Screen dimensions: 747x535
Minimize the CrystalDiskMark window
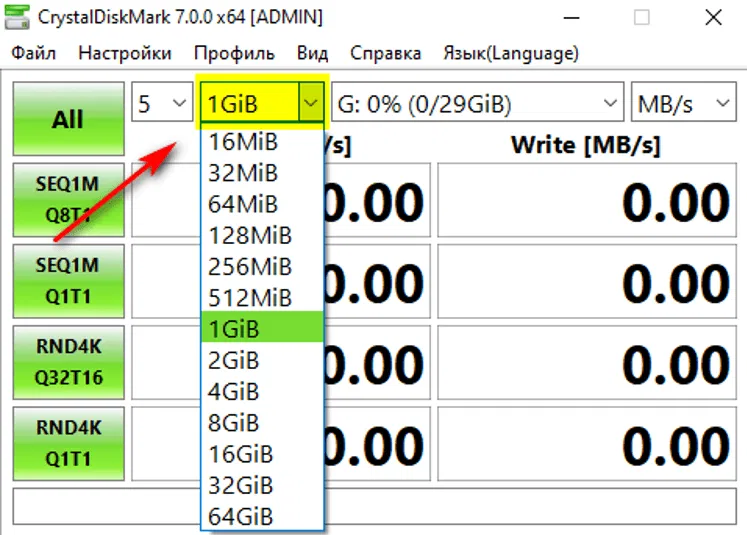[571, 18]
